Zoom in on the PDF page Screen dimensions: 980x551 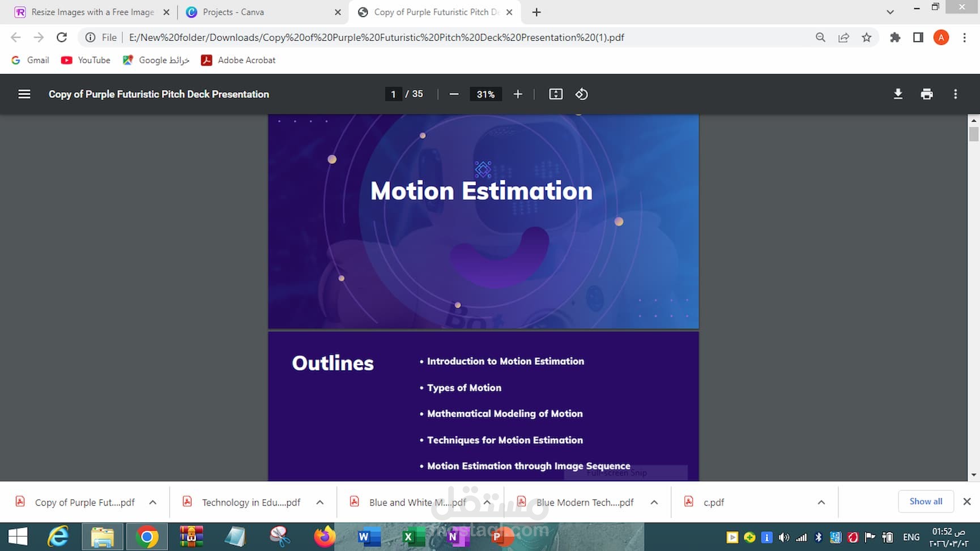pos(517,94)
